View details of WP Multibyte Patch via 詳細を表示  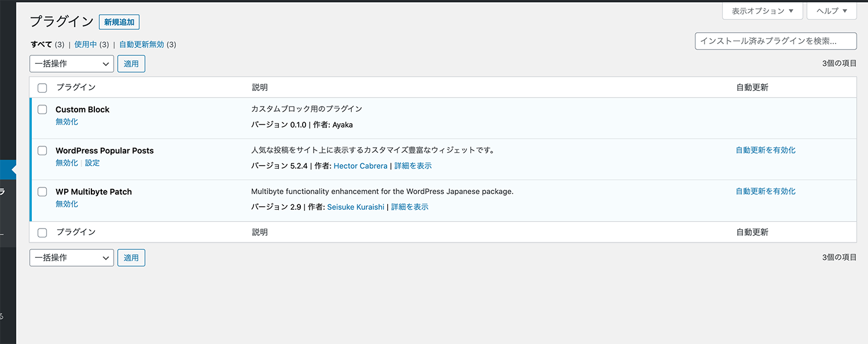[409, 207]
